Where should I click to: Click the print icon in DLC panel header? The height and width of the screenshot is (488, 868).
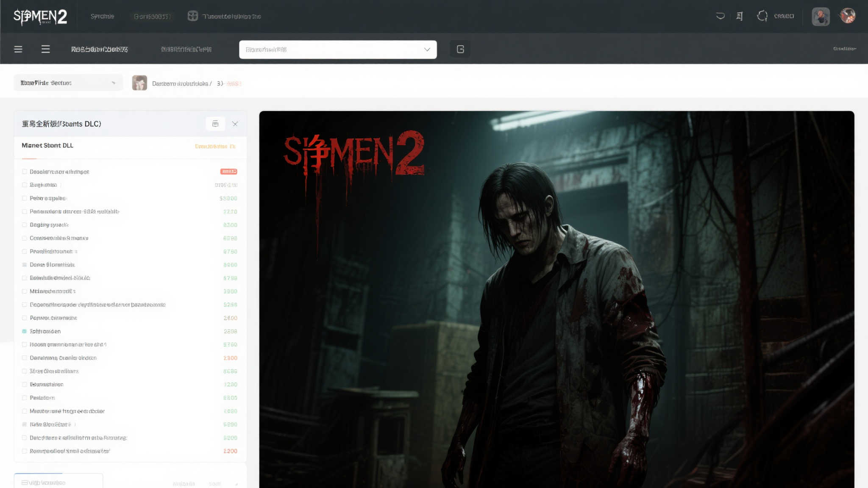tap(215, 124)
